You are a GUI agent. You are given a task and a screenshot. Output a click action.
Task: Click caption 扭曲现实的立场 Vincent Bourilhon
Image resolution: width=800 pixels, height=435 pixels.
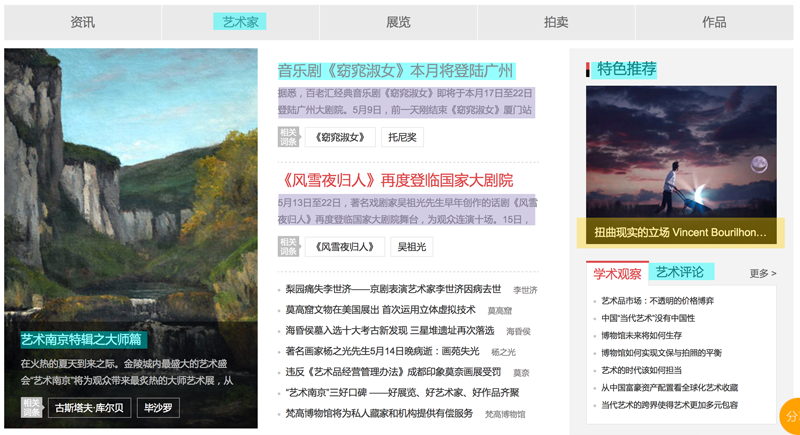680,233
